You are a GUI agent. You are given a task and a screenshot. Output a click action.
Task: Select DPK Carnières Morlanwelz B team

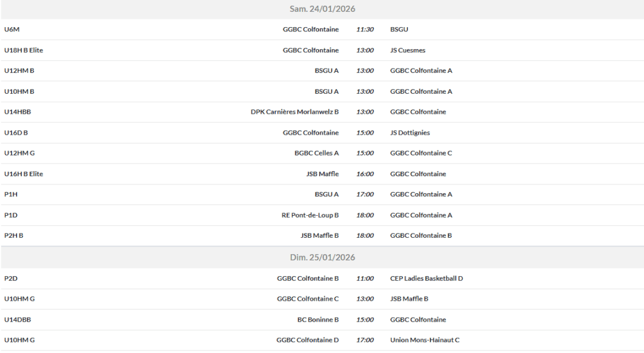pos(294,112)
